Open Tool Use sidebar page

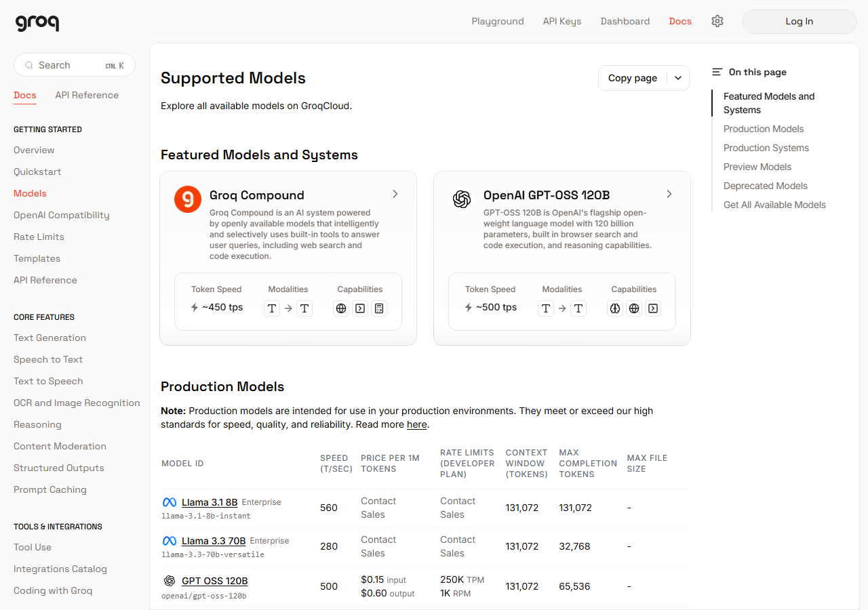[x=33, y=547]
